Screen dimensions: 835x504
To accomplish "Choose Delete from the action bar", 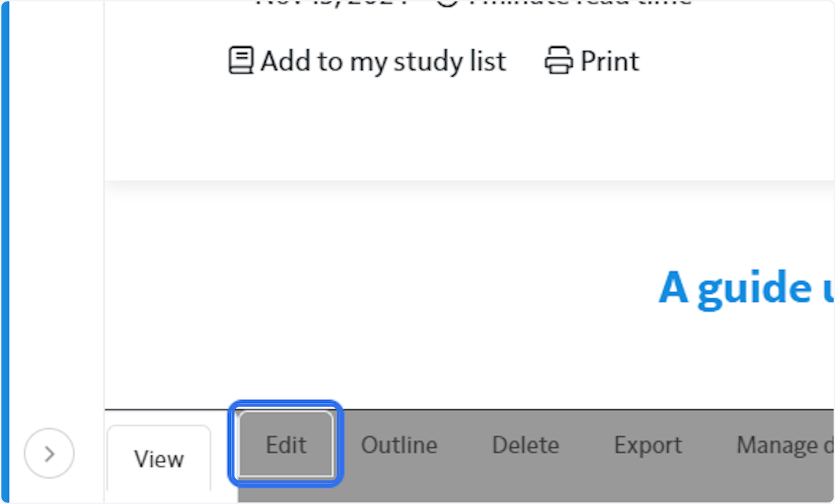I will [525, 445].
